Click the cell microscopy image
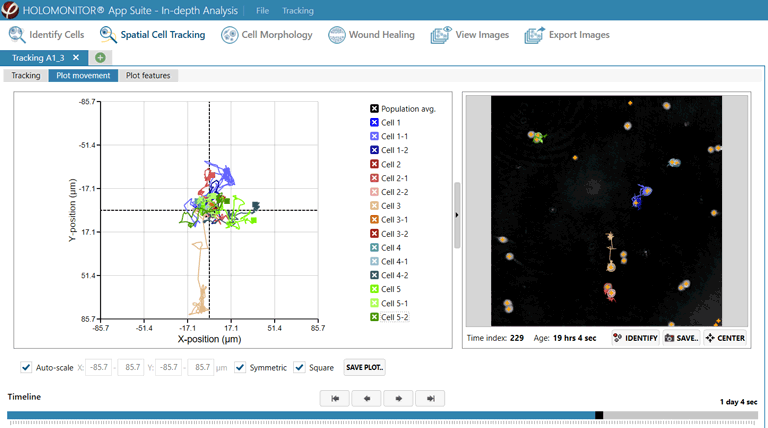The width and height of the screenshot is (768, 428). pos(606,211)
